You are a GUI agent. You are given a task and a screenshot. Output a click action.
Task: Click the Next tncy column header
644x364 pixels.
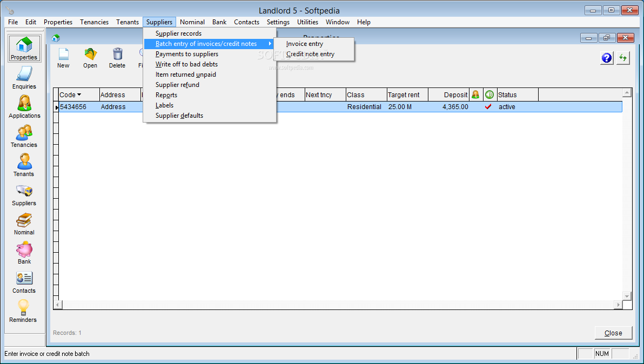(325, 95)
